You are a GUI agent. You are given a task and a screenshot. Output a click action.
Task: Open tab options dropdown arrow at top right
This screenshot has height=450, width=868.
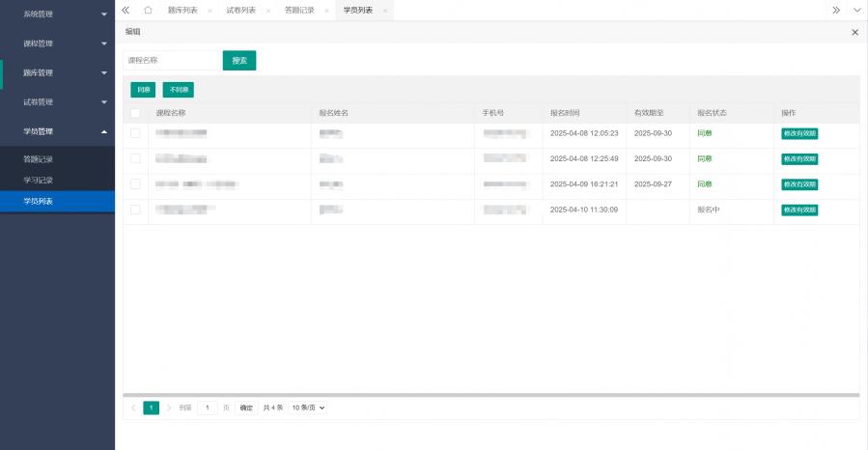click(856, 10)
